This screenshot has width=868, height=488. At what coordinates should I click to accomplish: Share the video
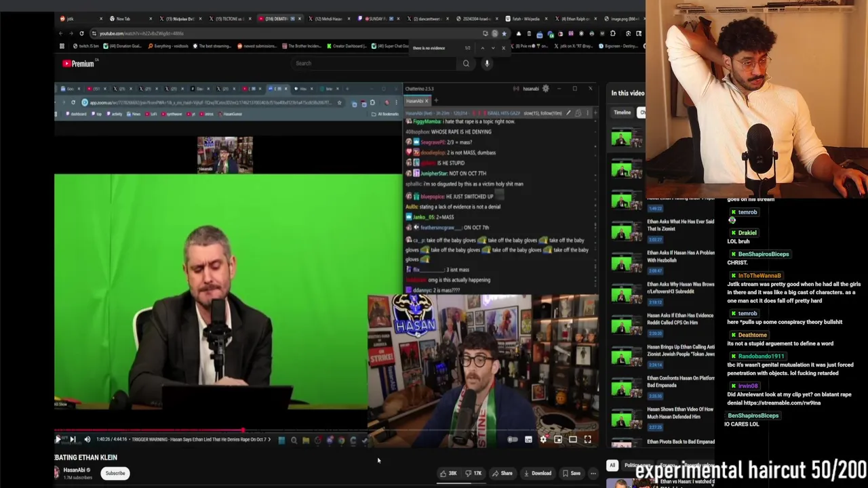[502, 473]
